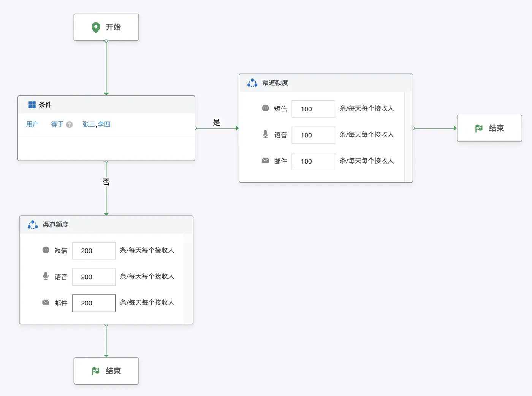Click the 短信 chat bubble icon in the 100 quota card
532x396 pixels.
pos(266,108)
